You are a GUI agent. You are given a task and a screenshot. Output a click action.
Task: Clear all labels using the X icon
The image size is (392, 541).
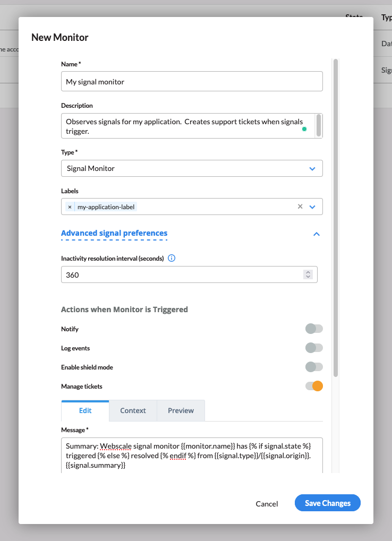coord(300,207)
